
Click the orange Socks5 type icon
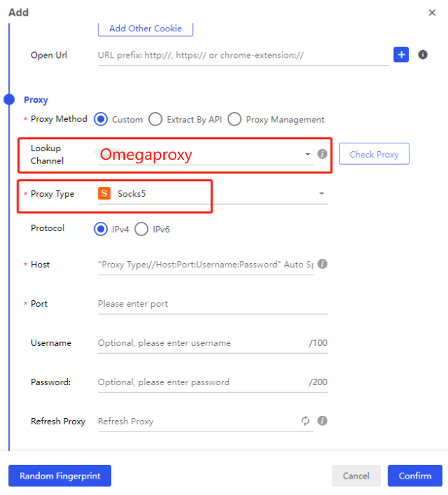104,193
